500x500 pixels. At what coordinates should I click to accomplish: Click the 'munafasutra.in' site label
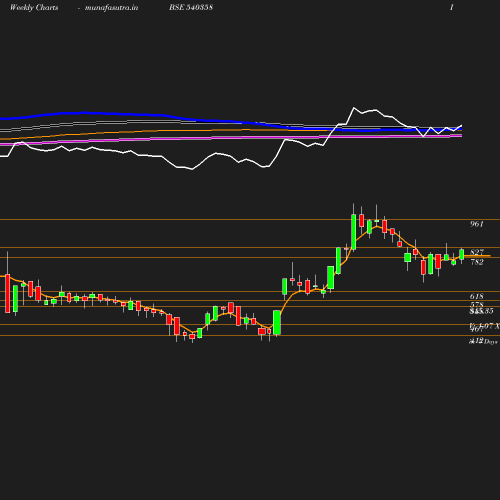111,8
